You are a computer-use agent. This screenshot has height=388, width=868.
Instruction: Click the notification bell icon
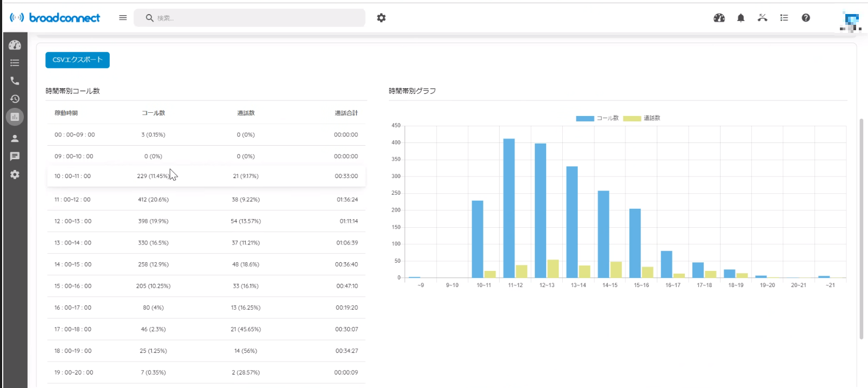point(741,18)
